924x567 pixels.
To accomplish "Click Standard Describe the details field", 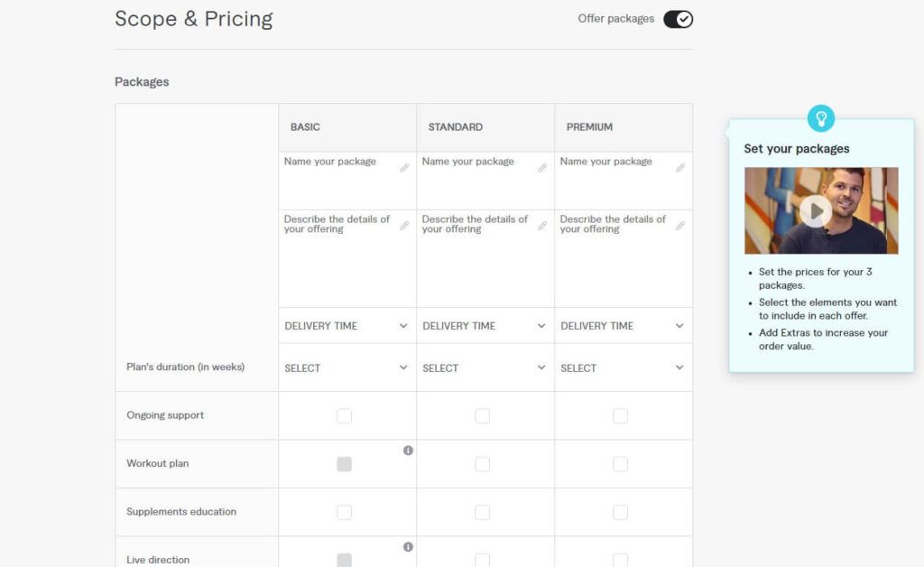I will point(485,259).
